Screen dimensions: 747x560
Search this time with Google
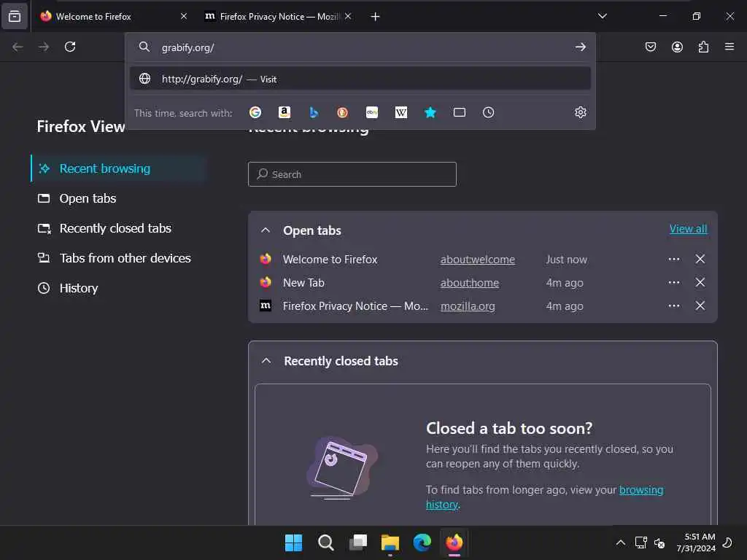[255, 112]
